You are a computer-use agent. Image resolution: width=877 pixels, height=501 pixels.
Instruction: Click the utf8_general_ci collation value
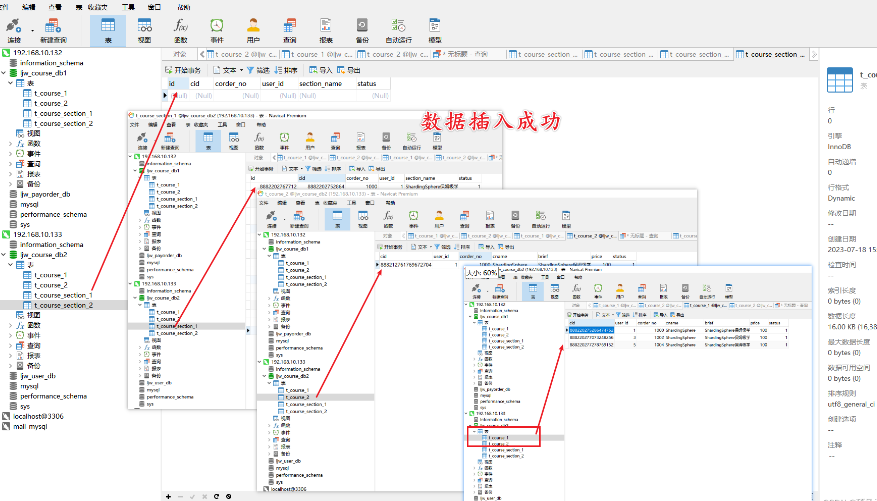(851, 404)
